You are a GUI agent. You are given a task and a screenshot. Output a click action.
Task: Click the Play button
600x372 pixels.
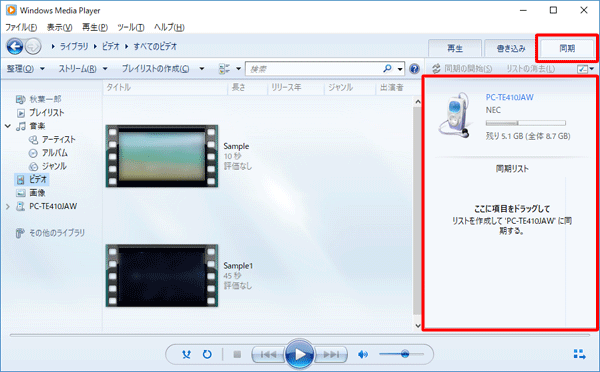pos(299,354)
